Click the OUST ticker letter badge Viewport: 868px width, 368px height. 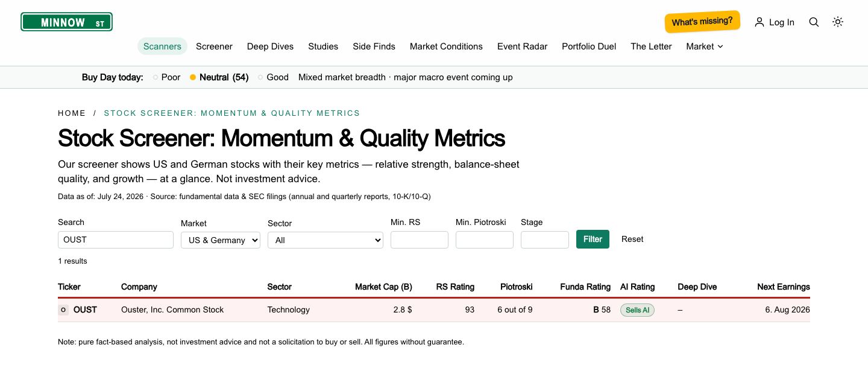(63, 309)
